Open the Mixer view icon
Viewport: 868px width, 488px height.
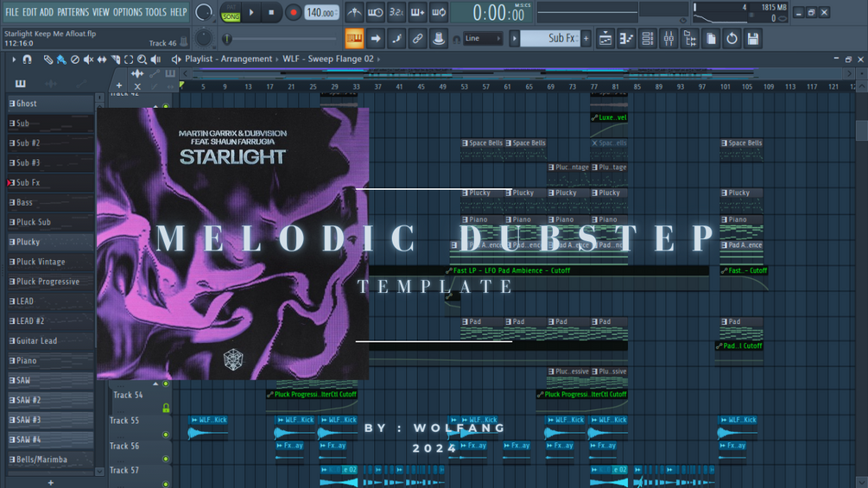668,39
